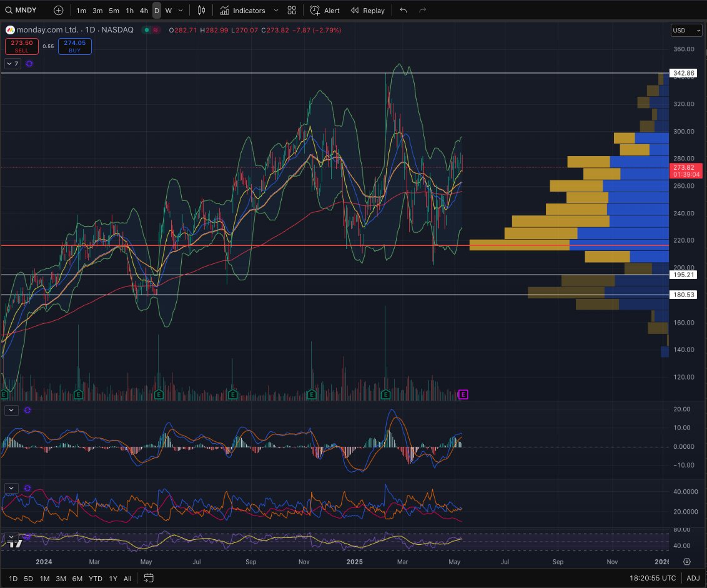The height and width of the screenshot is (588, 707).
Task: Click the 180.53 horizontal line price label
Action: [683, 295]
